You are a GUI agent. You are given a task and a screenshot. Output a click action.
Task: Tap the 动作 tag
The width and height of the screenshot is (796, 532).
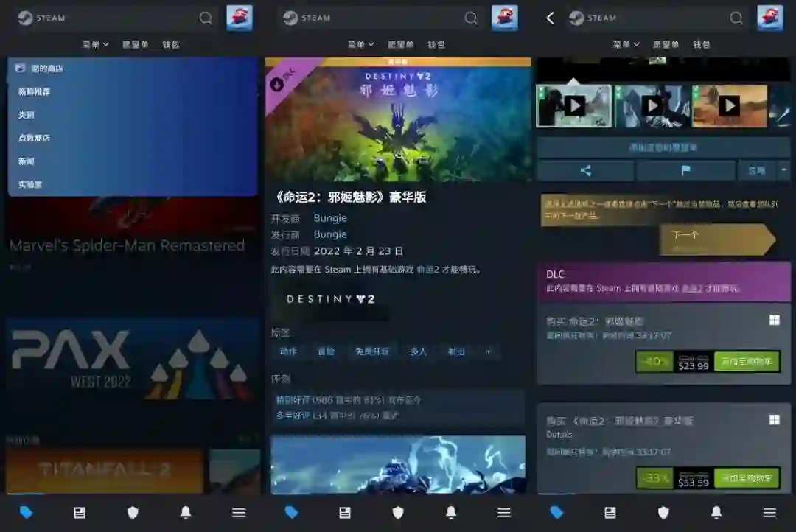pyautogui.click(x=288, y=351)
